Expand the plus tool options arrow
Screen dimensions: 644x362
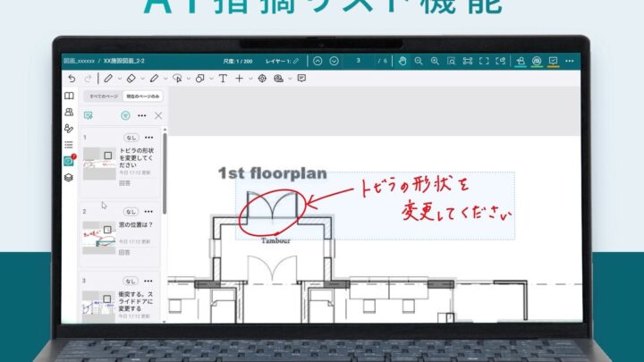pyautogui.click(x=250, y=79)
